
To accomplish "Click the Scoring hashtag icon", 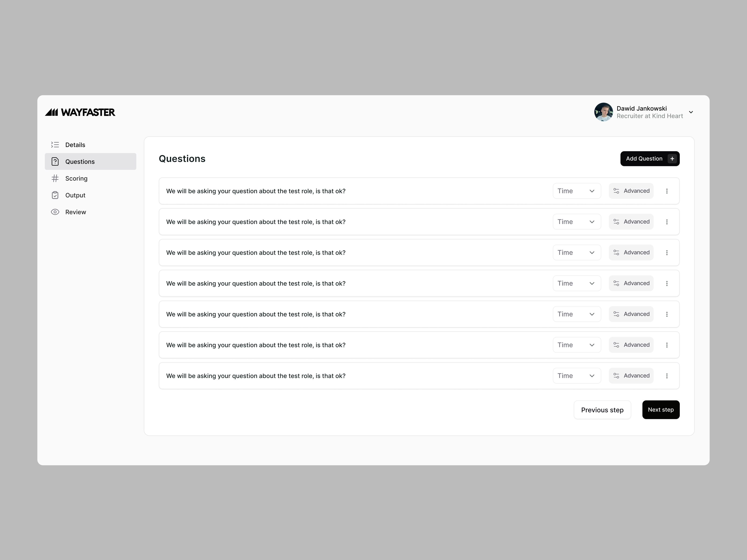I will (x=55, y=178).
